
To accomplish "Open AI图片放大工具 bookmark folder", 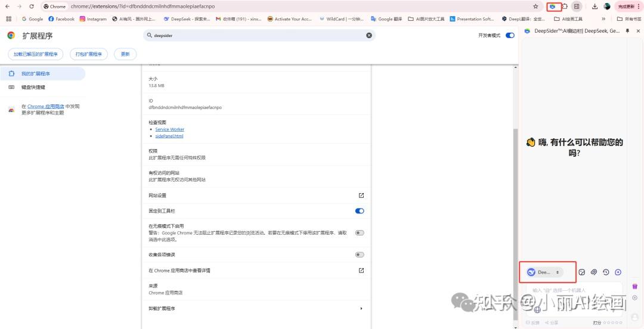I will click(426, 19).
